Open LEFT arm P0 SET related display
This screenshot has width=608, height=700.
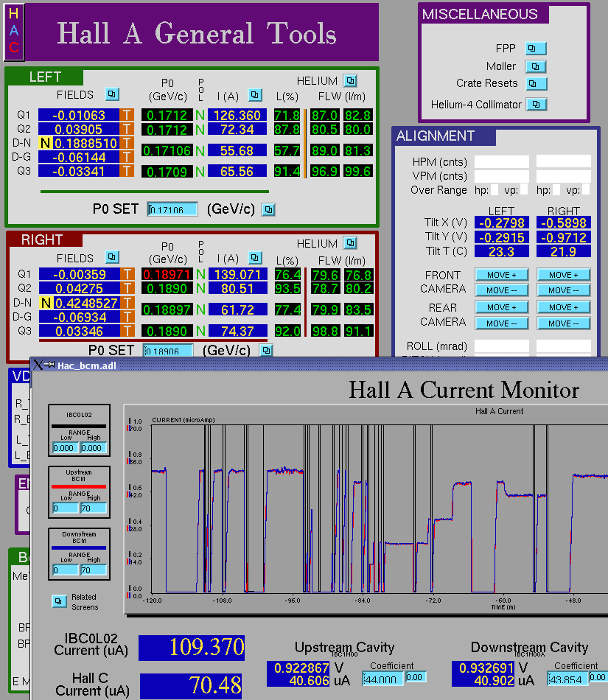click(x=268, y=209)
